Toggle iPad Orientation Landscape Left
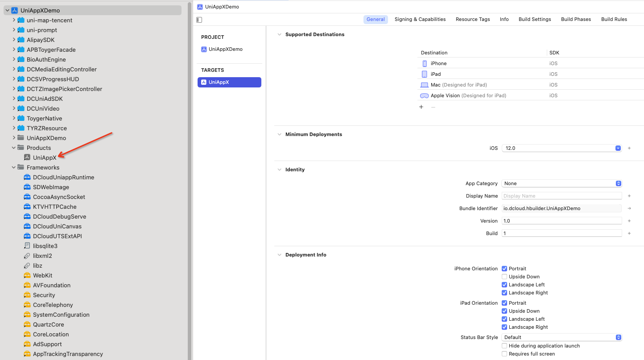Image resolution: width=644 pixels, height=360 pixels. coord(504,319)
